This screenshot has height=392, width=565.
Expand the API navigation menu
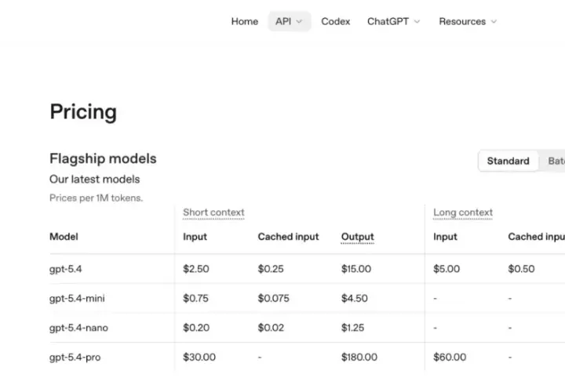coord(289,22)
